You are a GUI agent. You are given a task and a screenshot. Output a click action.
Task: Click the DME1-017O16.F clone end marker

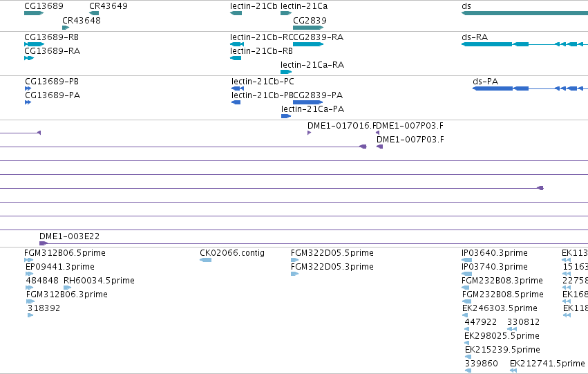[309, 133]
